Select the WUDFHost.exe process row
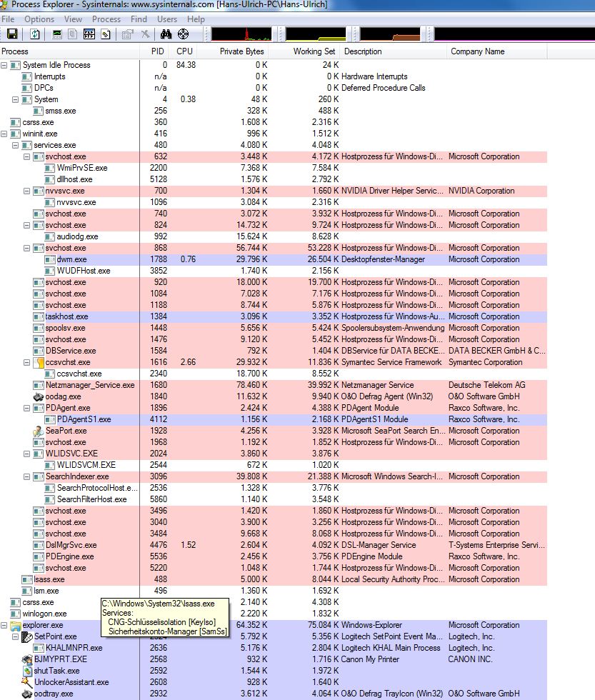This screenshot has height=700, width=595. coord(274,271)
